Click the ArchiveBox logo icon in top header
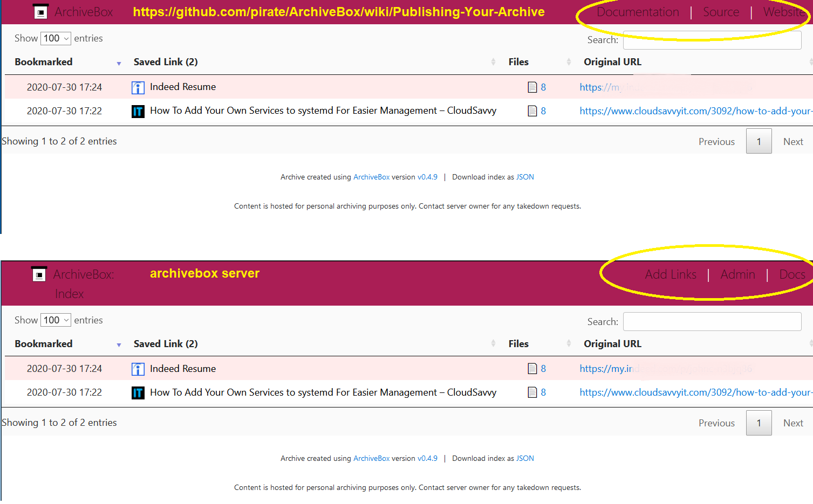This screenshot has height=504, width=813. point(41,12)
